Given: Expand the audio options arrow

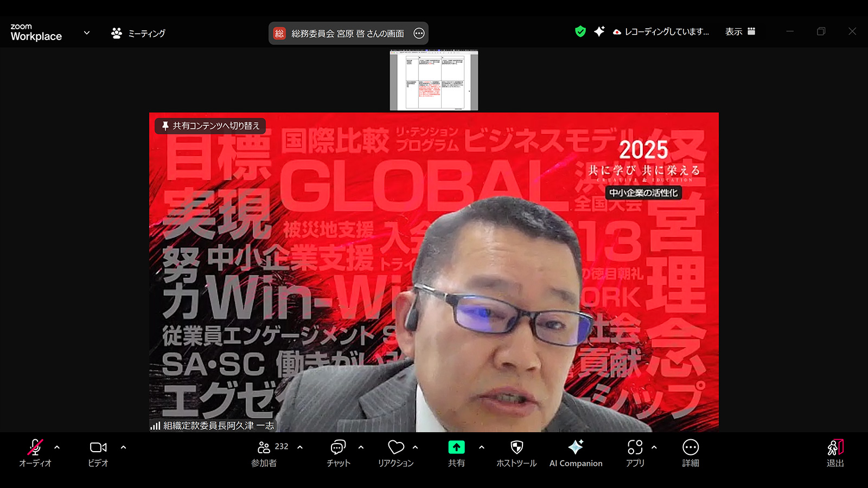Looking at the screenshot, I should click(57, 447).
